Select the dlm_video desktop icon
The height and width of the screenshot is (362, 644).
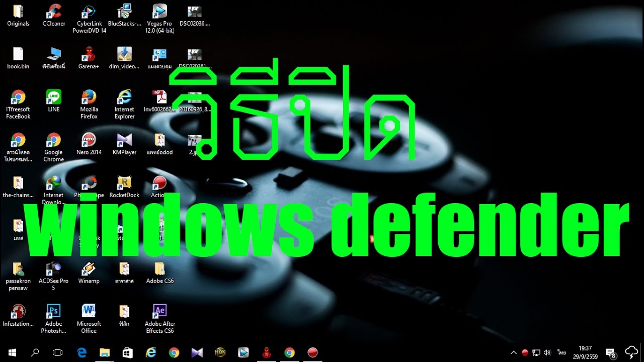[124, 58]
